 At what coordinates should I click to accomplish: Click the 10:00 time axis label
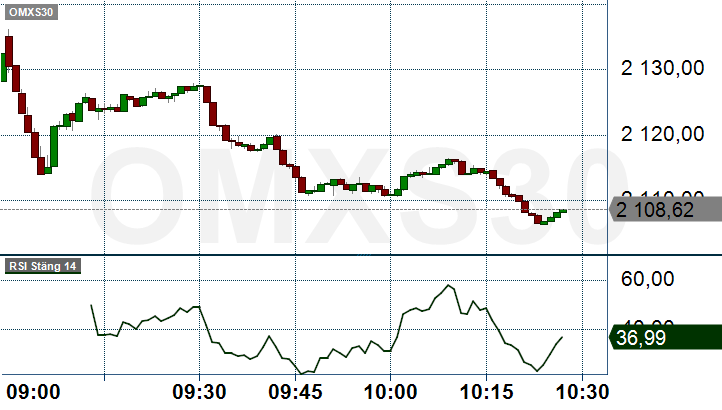point(390,392)
